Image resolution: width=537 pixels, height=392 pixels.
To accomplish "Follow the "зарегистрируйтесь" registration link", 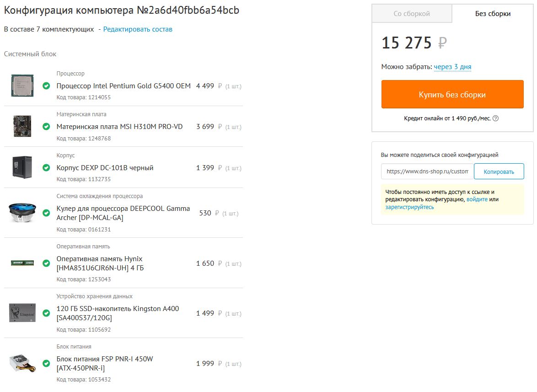I will (409, 207).
